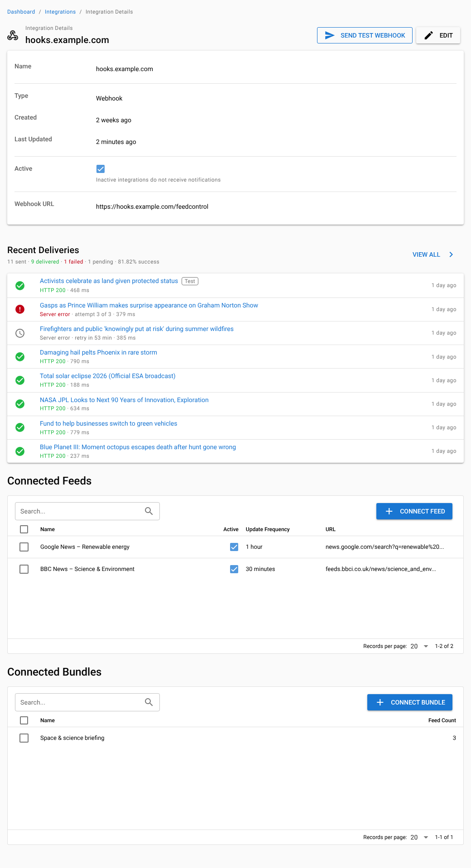Toggle Active checkbox for Google News feed
This screenshot has width=471, height=868.
pos(234,547)
